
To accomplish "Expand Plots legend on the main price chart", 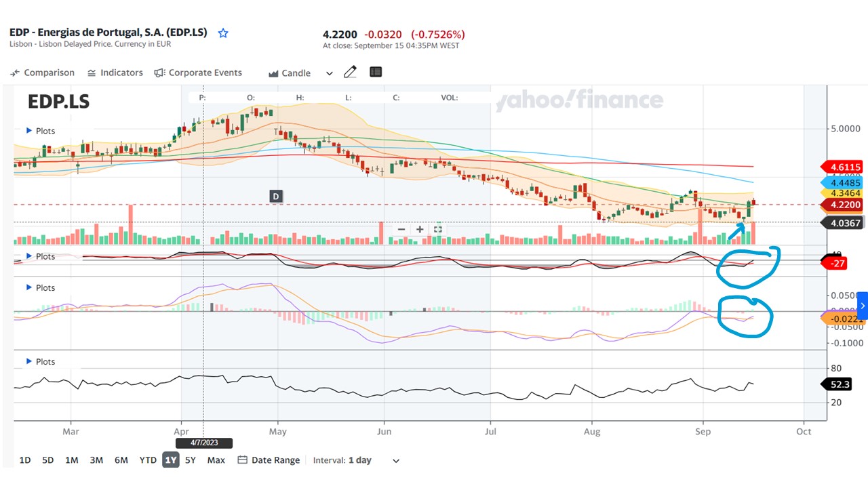I will 41,131.
